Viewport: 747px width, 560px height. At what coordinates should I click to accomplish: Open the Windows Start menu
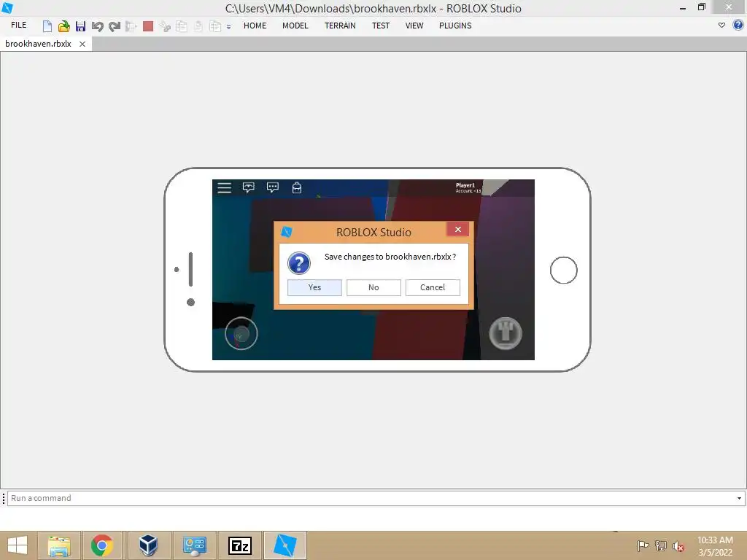(x=18, y=545)
